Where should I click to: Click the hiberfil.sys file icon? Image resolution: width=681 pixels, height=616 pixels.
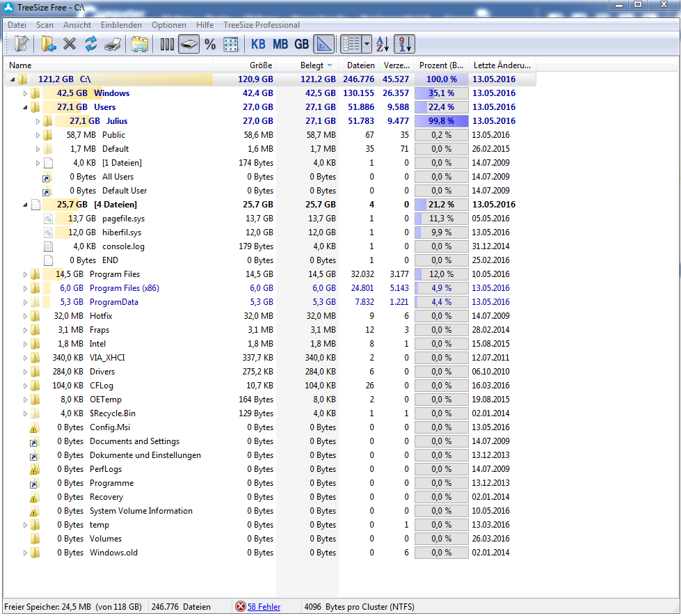48,232
